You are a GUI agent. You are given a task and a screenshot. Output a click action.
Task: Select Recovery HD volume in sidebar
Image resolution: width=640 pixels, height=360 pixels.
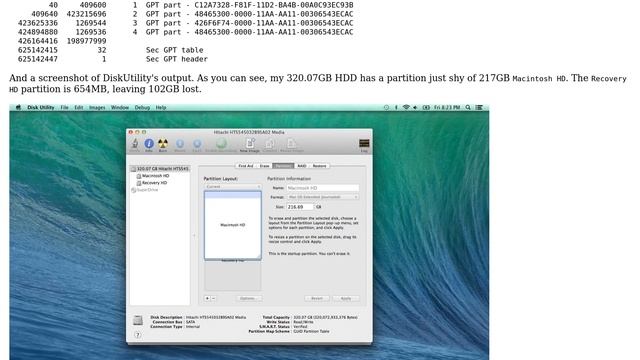[152, 183]
